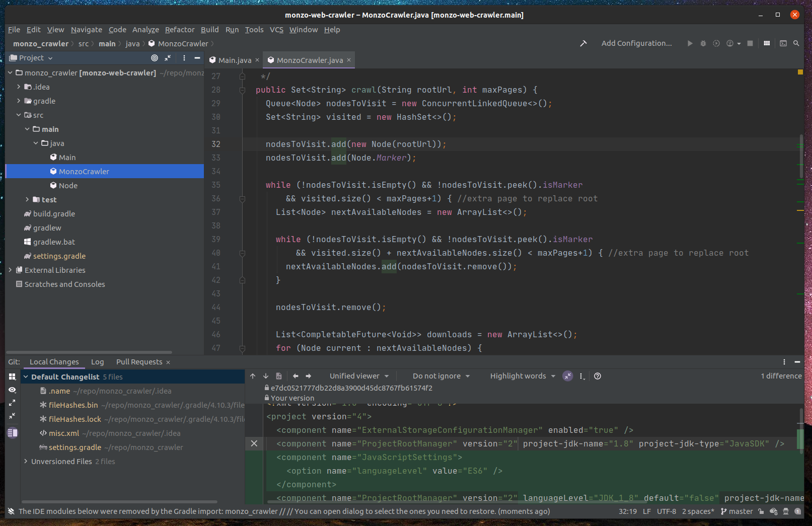Collapse the src folder
Viewport: 812px width, 526px height.
(x=19, y=115)
